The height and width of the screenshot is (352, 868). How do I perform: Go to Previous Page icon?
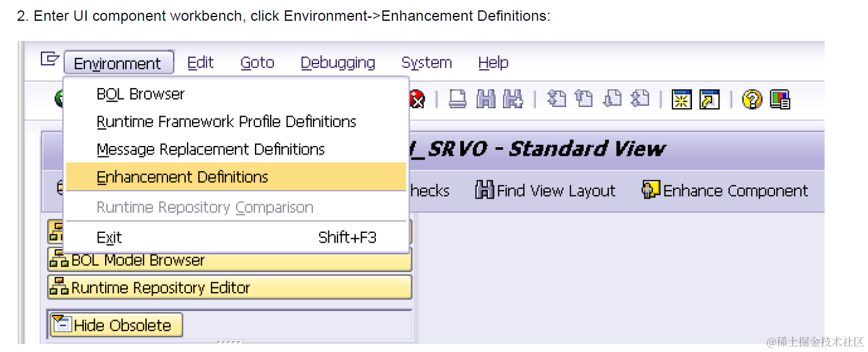(x=584, y=98)
